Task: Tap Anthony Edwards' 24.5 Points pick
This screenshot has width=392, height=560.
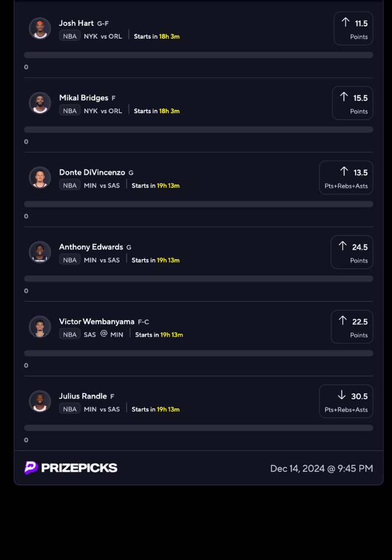Action: tap(352, 253)
